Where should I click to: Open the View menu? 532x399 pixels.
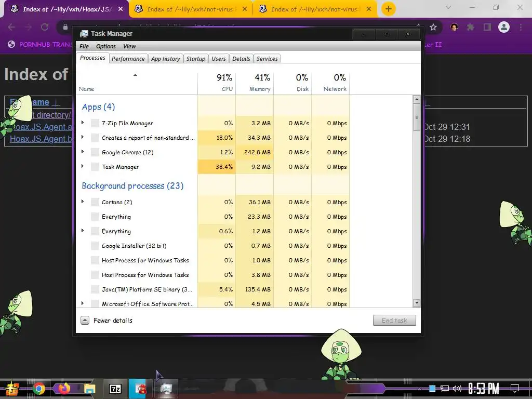129,46
